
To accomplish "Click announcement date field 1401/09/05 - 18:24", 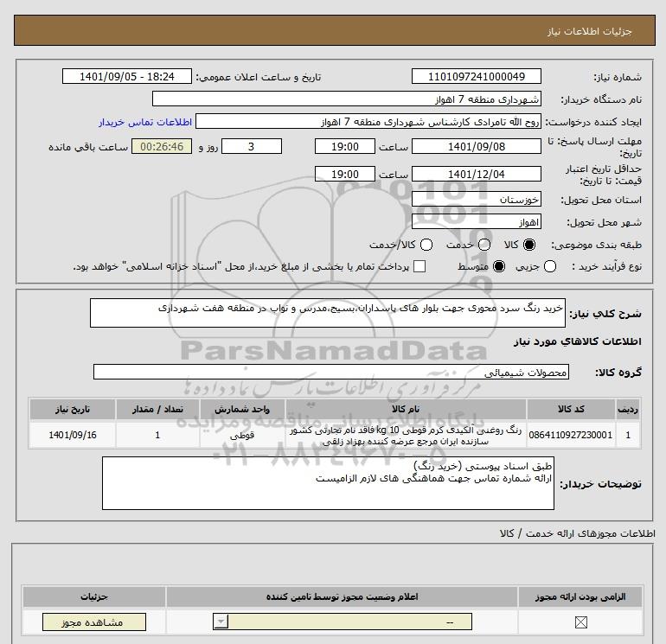I will pos(127,76).
